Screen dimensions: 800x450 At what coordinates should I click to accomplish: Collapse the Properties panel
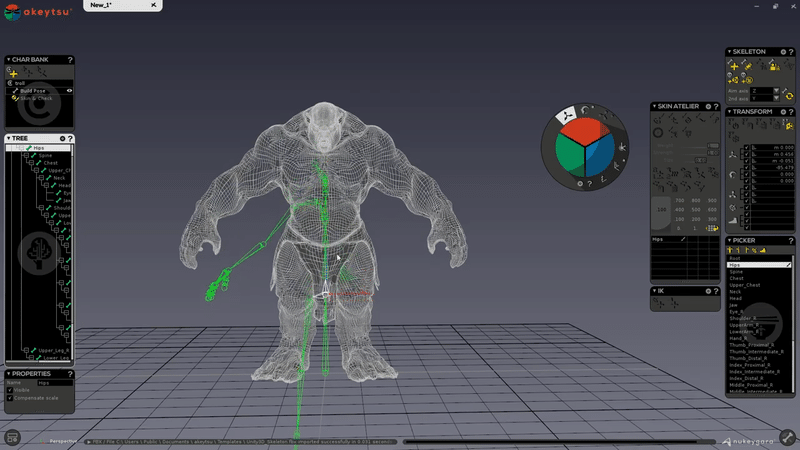click(8, 373)
